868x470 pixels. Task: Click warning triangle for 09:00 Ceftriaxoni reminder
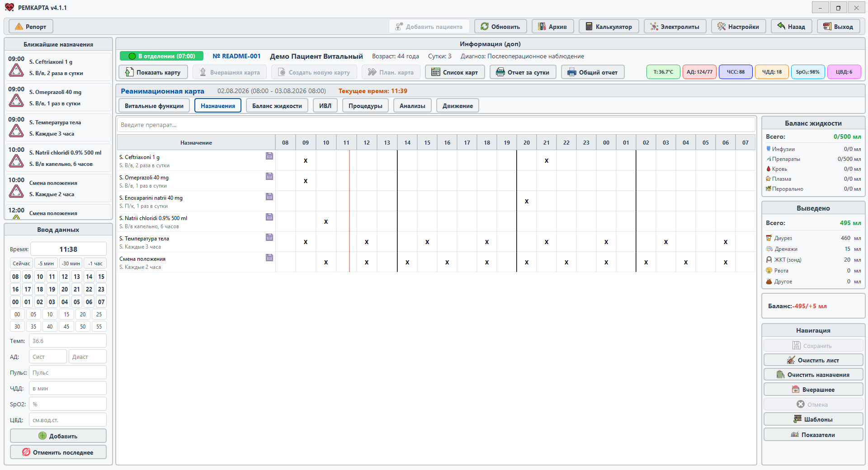point(16,70)
